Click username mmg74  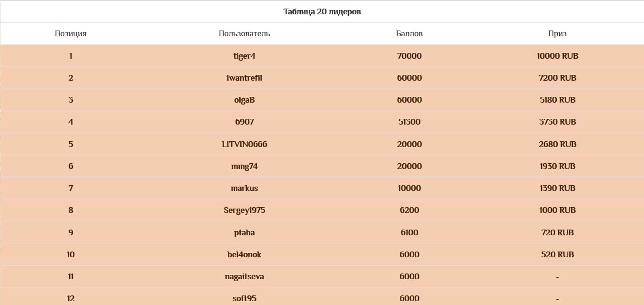[245, 166]
